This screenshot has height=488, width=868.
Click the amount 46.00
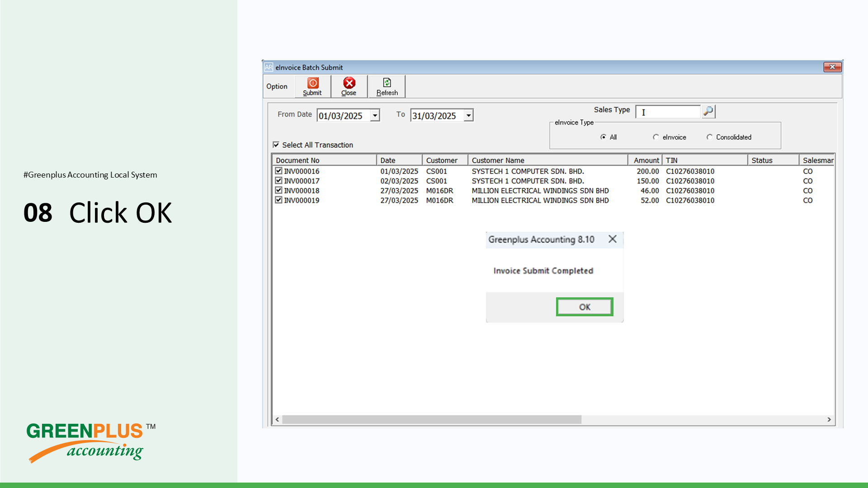[x=650, y=191]
